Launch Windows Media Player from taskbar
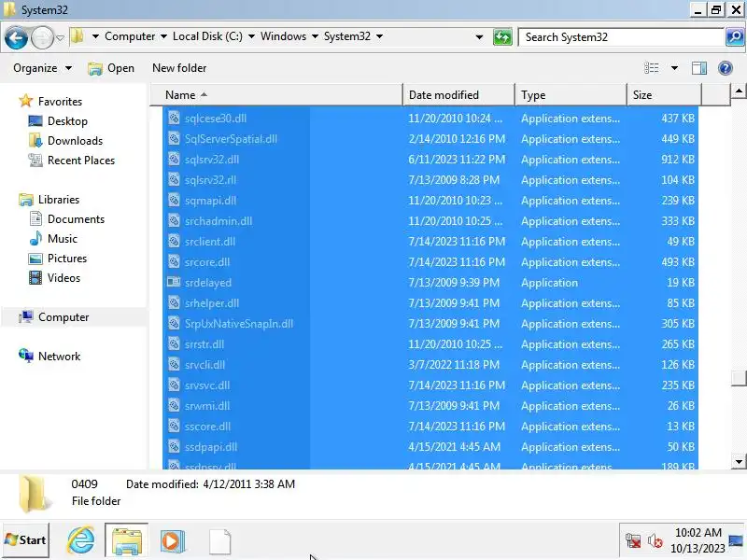This screenshot has height=560, width=747. click(x=173, y=541)
